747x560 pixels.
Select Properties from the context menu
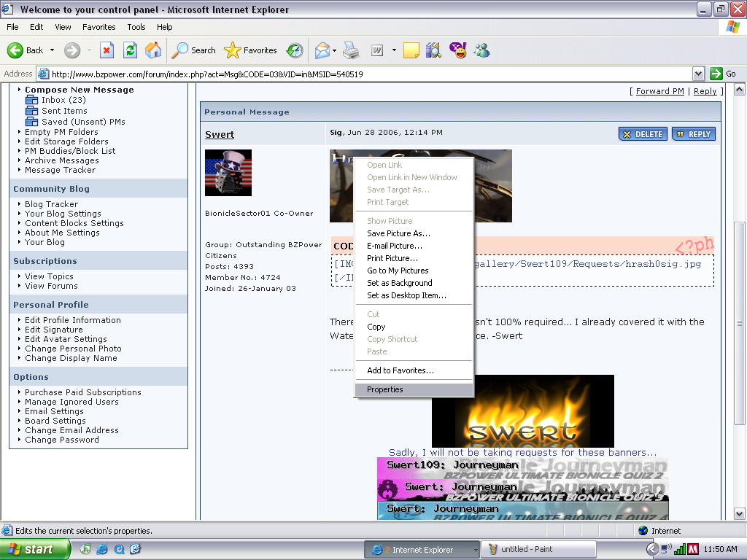[387, 389]
